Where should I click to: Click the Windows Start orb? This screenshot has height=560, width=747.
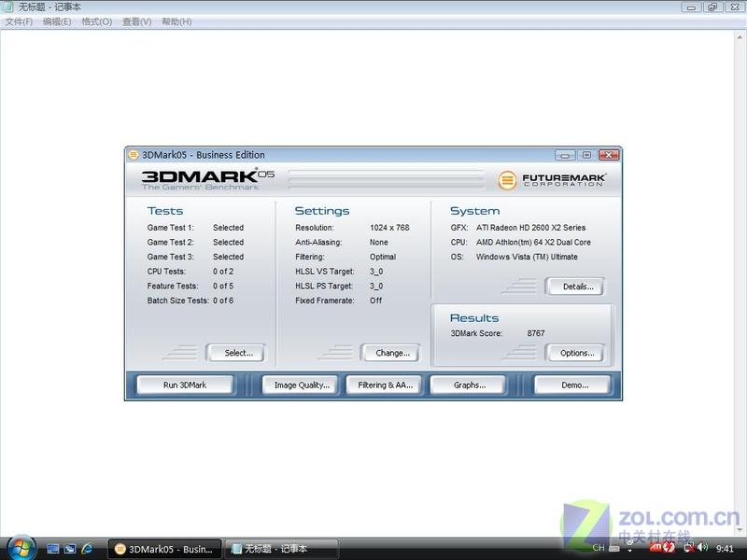[x=21, y=548]
